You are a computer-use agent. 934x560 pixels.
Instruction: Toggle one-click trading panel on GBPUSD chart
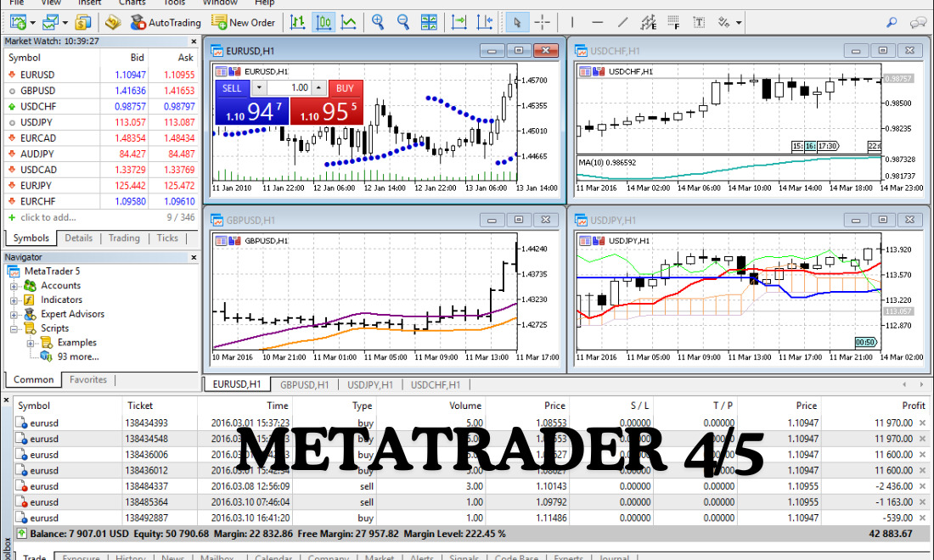(x=221, y=240)
